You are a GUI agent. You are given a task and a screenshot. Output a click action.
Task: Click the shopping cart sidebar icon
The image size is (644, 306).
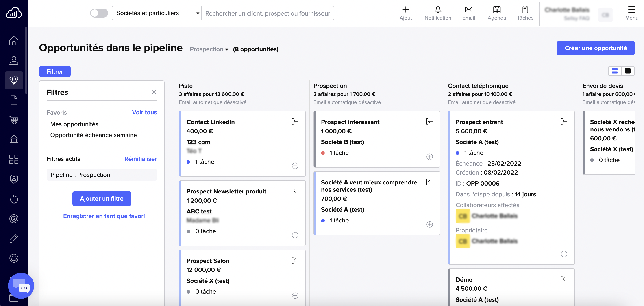pyautogui.click(x=14, y=120)
